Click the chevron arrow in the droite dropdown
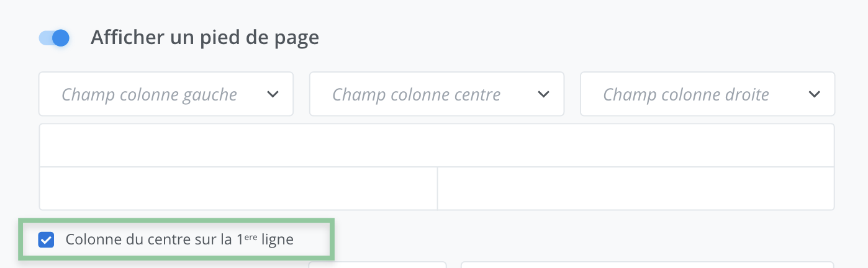Image resolution: width=868 pixels, height=268 pixels. coord(814,94)
